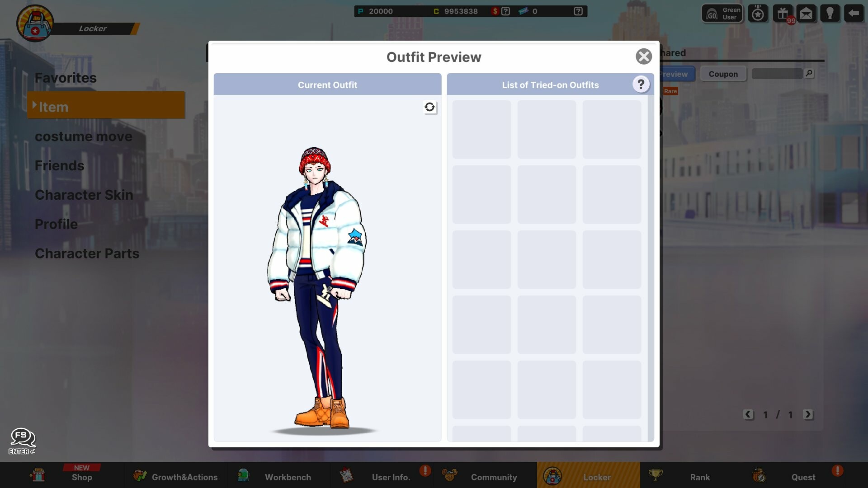
Task: Open the gift box with 99 notifications
Action: point(783,13)
